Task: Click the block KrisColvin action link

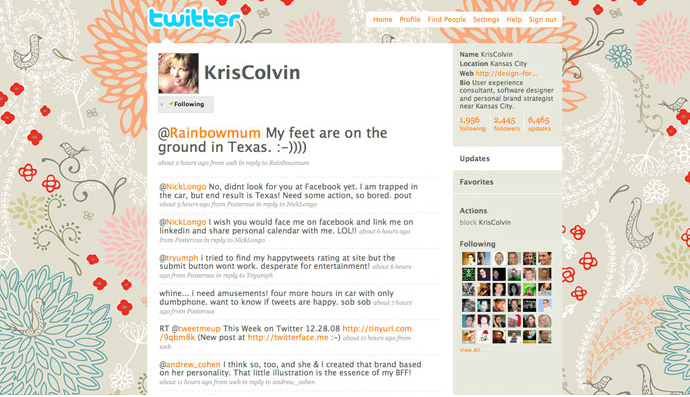Action: pyautogui.click(x=485, y=222)
